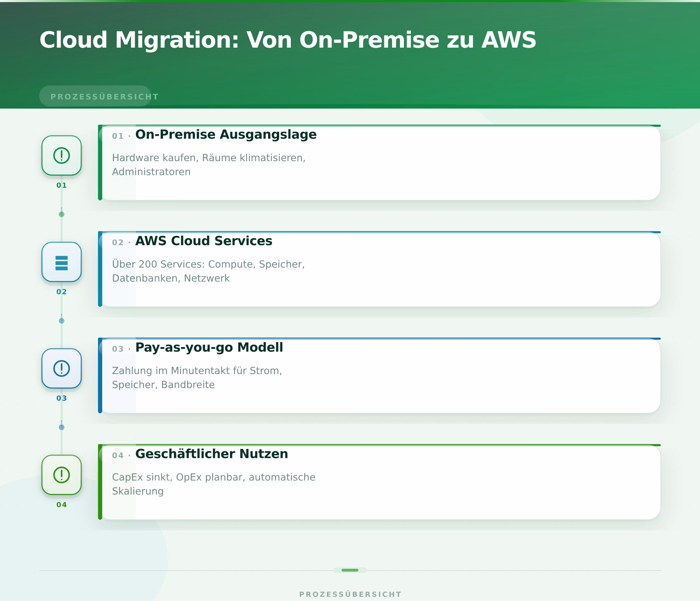Click the step 04 alert icon

pyautogui.click(x=62, y=475)
